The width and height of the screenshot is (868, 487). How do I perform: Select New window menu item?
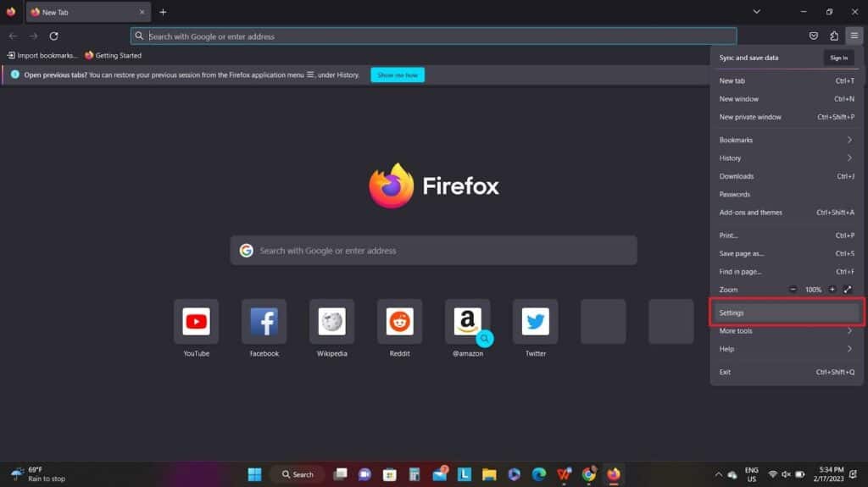(x=786, y=99)
